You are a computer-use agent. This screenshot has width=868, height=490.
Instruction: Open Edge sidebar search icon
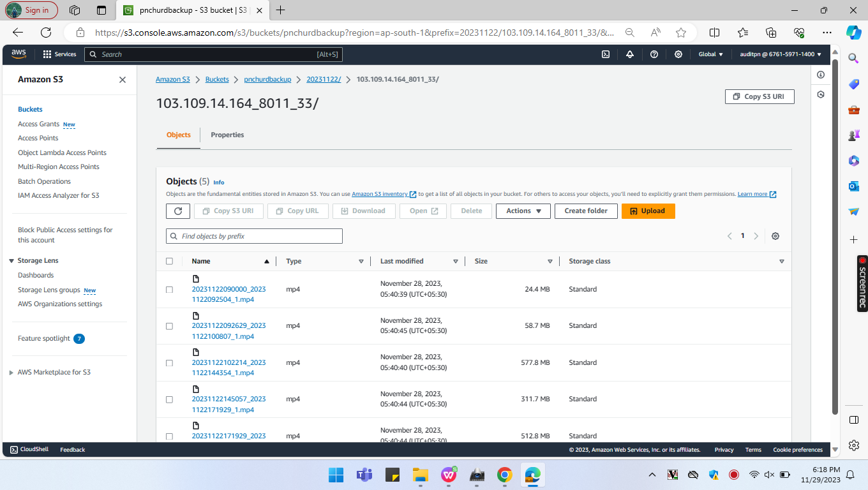854,58
